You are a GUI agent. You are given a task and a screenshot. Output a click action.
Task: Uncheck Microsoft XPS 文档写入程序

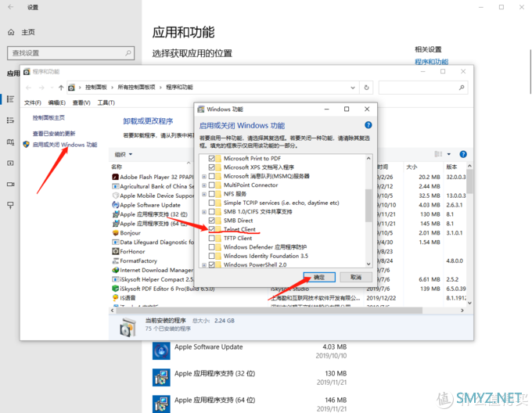212,167
